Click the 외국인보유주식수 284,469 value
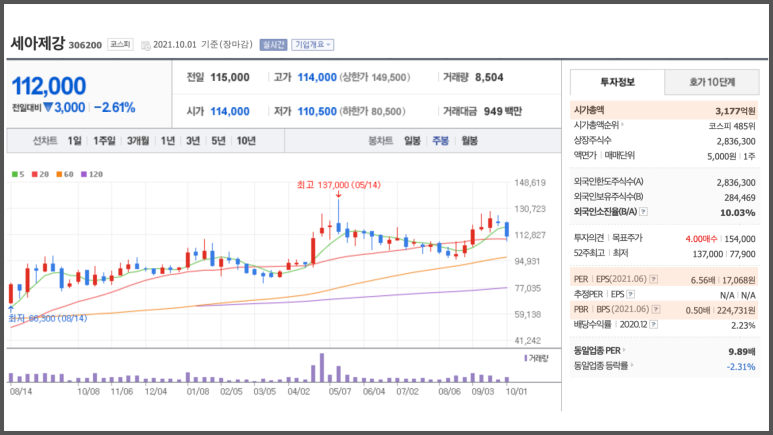This screenshot has width=773, height=435. (740, 198)
